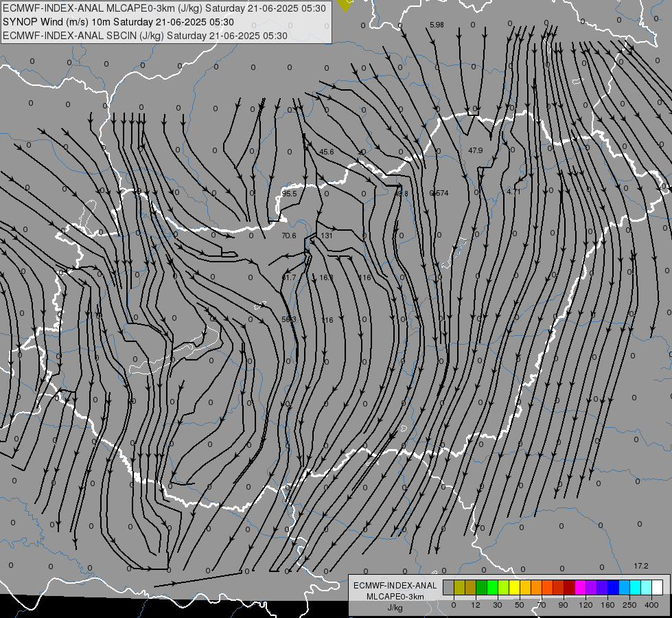Click the map value 5.98

tap(437, 25)
